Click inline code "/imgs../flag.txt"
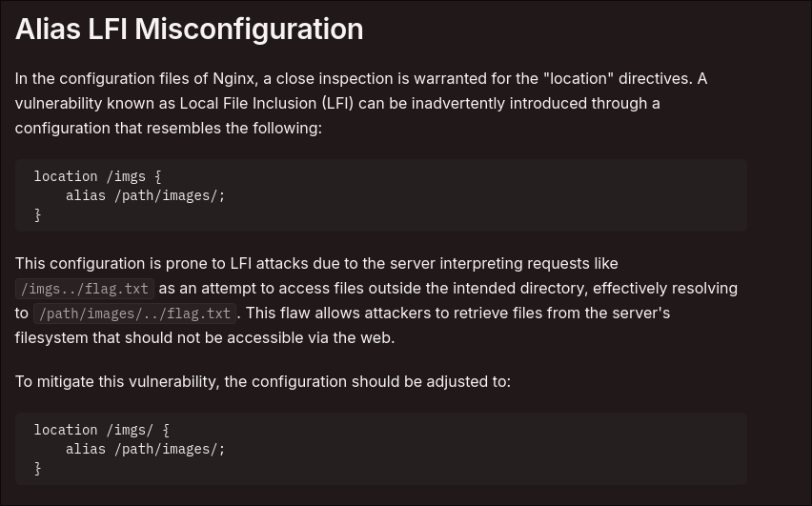This screenshot has height=506, width=812. [x=85, y=289]
